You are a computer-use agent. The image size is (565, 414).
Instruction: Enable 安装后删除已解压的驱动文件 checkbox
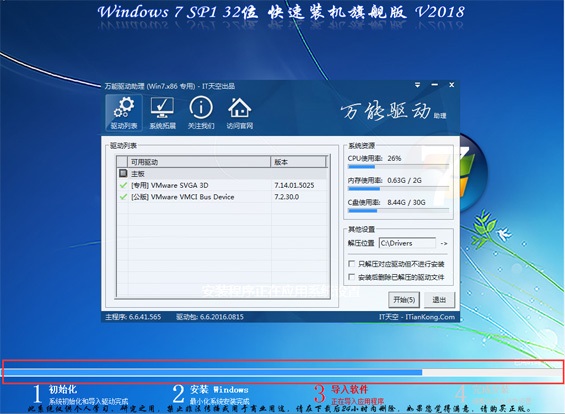click(351, 277)
